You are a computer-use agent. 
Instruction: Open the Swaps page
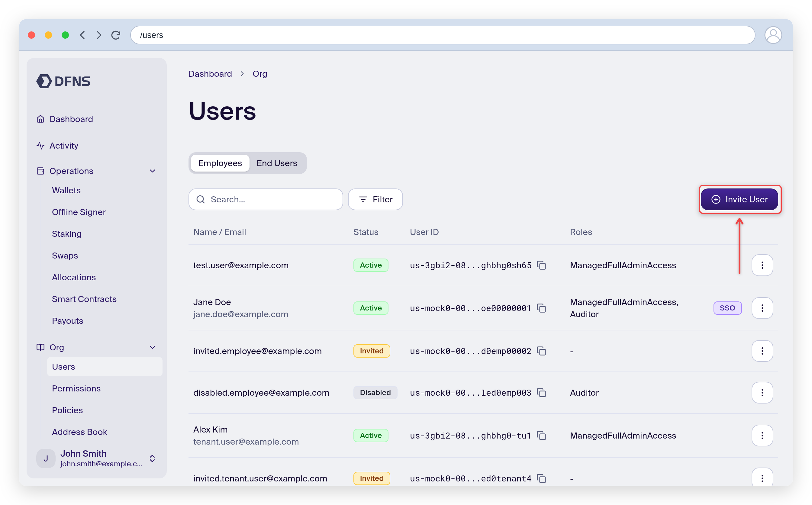65,256
